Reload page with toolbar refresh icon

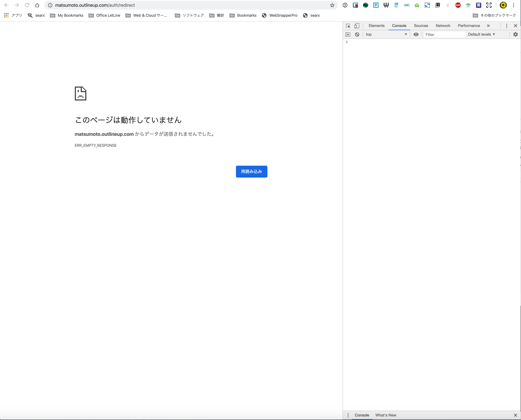[x=27, y=5]
